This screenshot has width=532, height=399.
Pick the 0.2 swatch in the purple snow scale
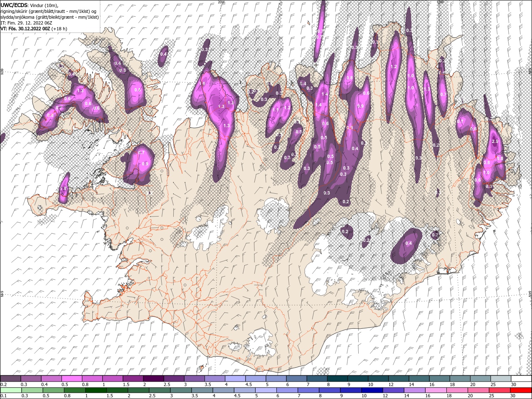coord(10,379)
